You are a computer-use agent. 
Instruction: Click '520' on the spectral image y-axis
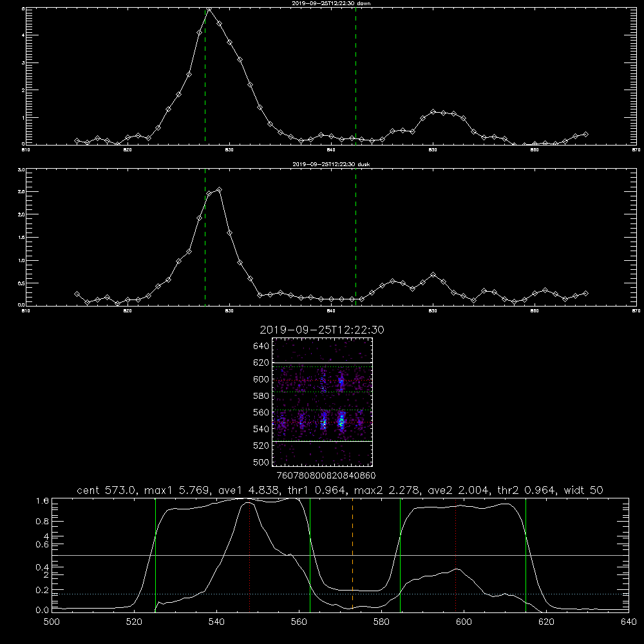coord(261,446)
